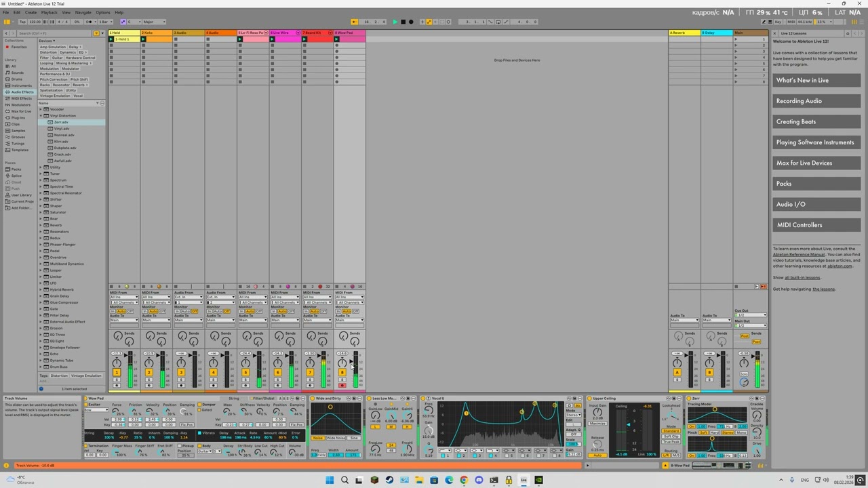Solo track 2 Koto
Viewport: 868px width, 488px height.
coord(149,381)
